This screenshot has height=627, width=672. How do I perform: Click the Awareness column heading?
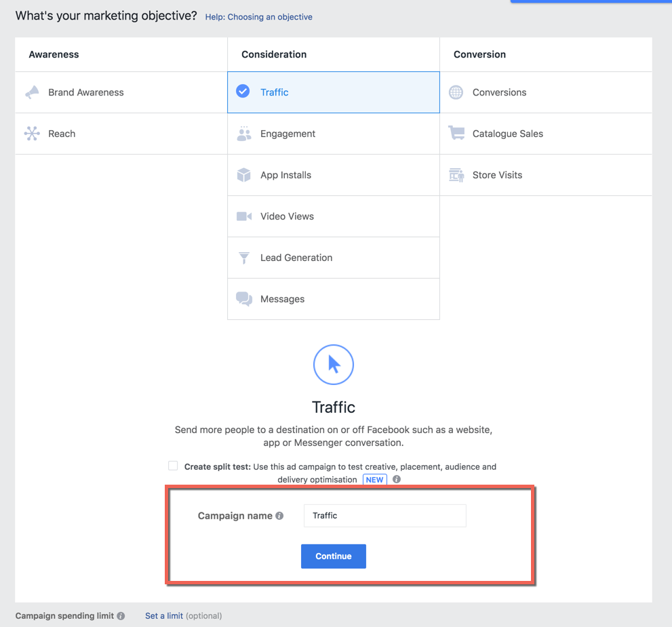(54, 54)
